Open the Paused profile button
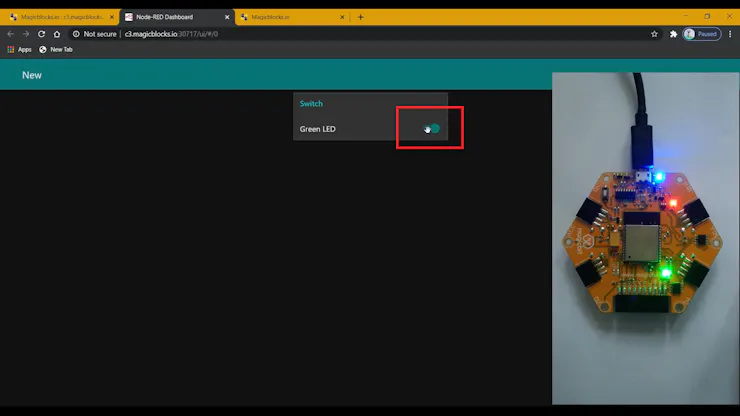740x416 pixels. pos(702,34)
